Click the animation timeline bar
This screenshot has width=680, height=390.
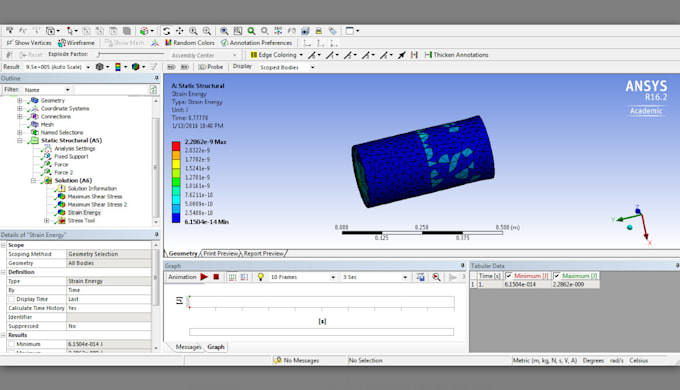[321, 332]
